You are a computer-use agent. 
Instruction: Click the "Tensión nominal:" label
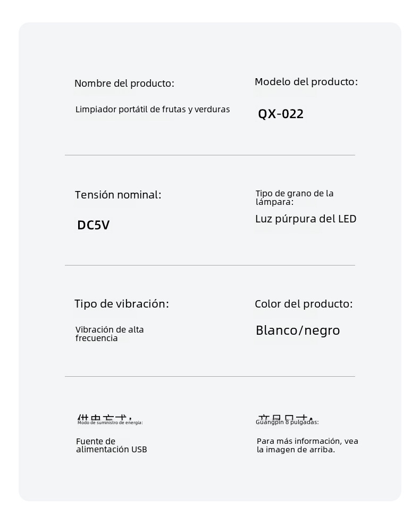(117, 195)
